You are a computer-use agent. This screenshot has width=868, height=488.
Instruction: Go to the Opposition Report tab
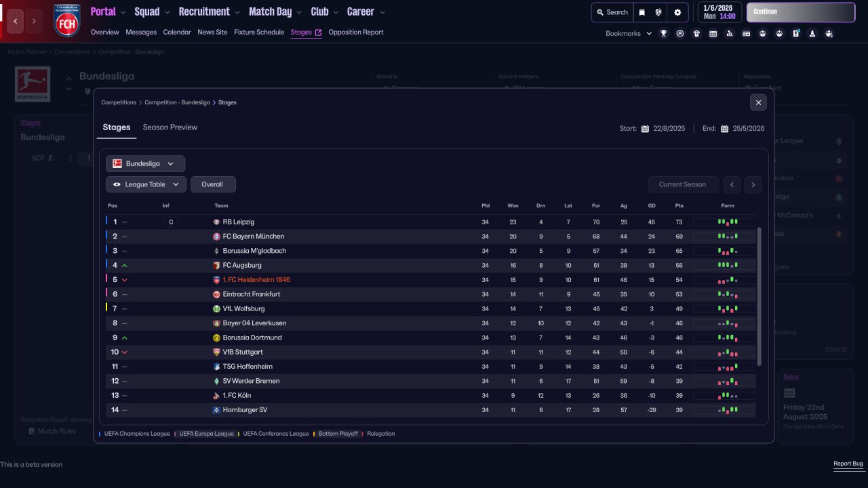point(356,33)
